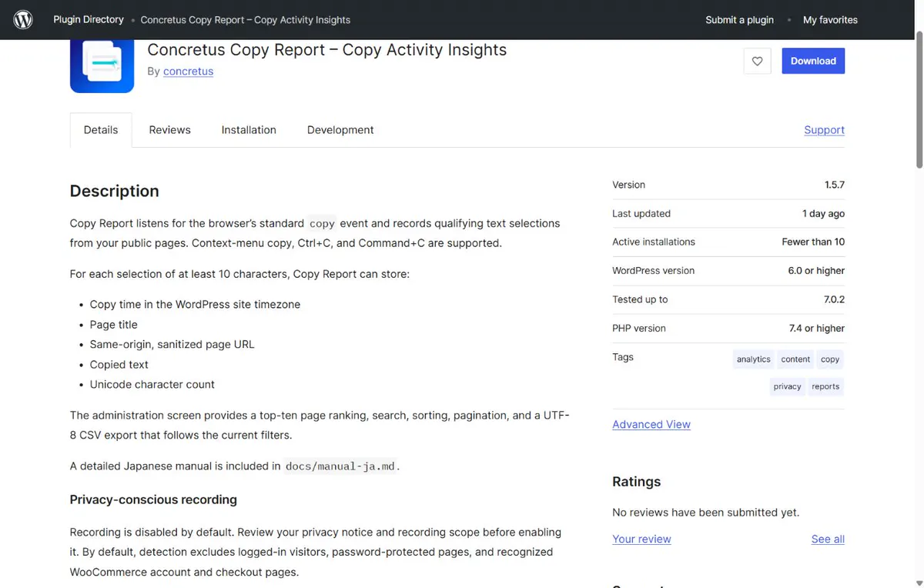Click 'Same-origin, sanitized page URL' list item
The image size is (924, 588).
(172, 345)
